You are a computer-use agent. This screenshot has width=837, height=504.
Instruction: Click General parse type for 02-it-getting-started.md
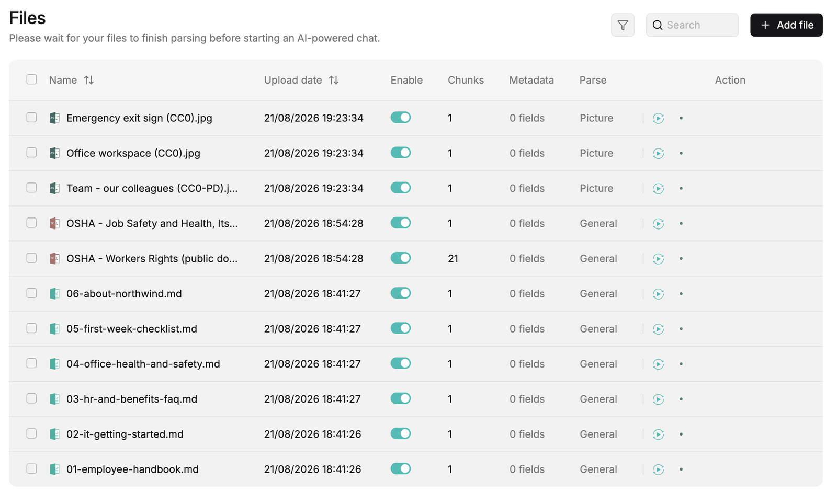(x=598, y=434)
